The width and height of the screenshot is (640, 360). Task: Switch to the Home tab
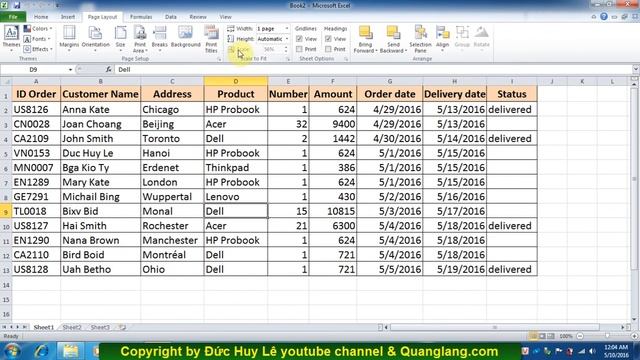click(41, 17)
